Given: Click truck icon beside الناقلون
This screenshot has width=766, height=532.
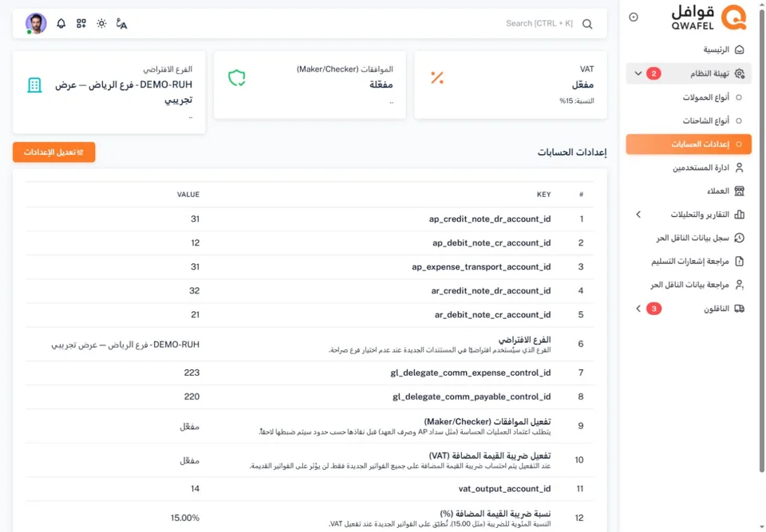Looking at the screenshot, I should click(x=739, y=309).
